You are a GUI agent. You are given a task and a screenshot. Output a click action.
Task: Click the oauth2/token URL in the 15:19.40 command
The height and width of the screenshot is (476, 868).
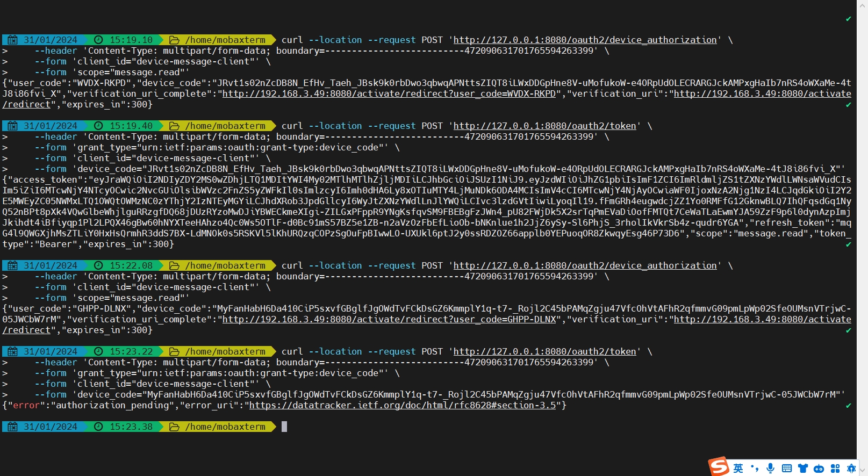click(544, 126)
